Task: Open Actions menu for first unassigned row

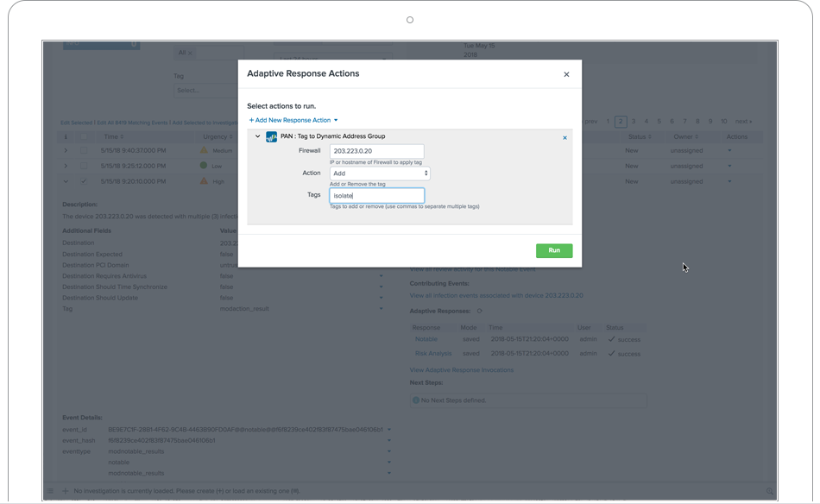Action: 729,150
